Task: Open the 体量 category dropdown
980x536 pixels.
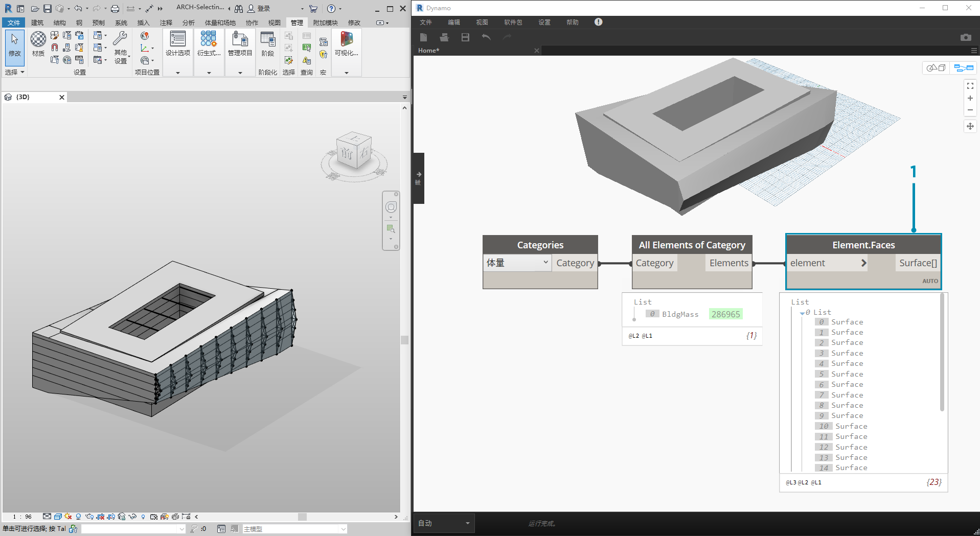Action: coord(545,263)
